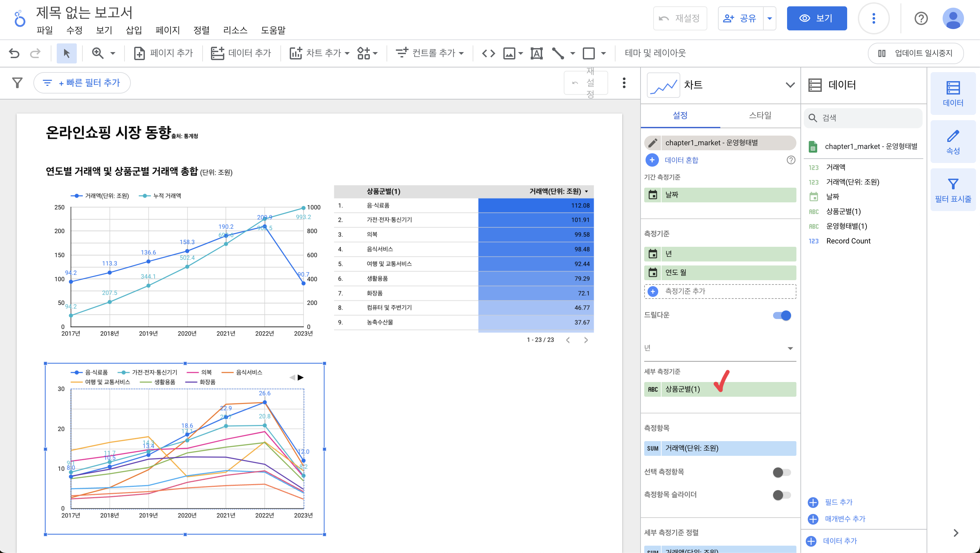Open the 속성 properties side panel

click(953, 142)
